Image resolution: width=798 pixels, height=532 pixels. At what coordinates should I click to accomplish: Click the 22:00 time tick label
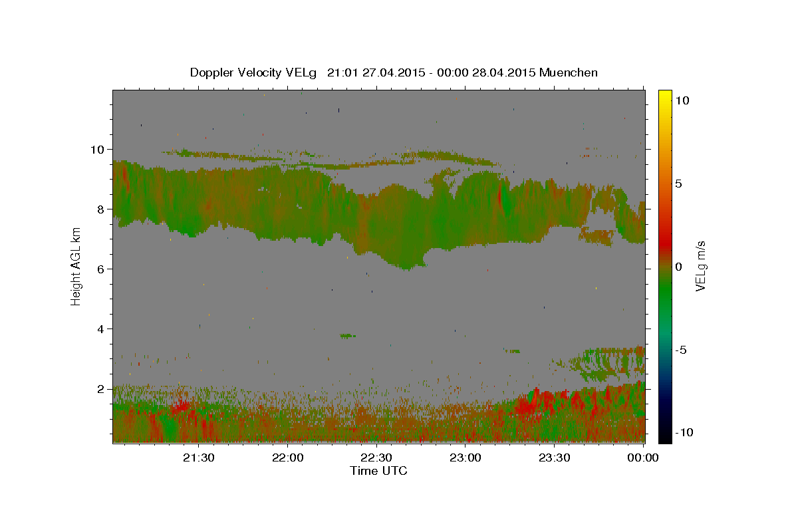pos(288,458)
